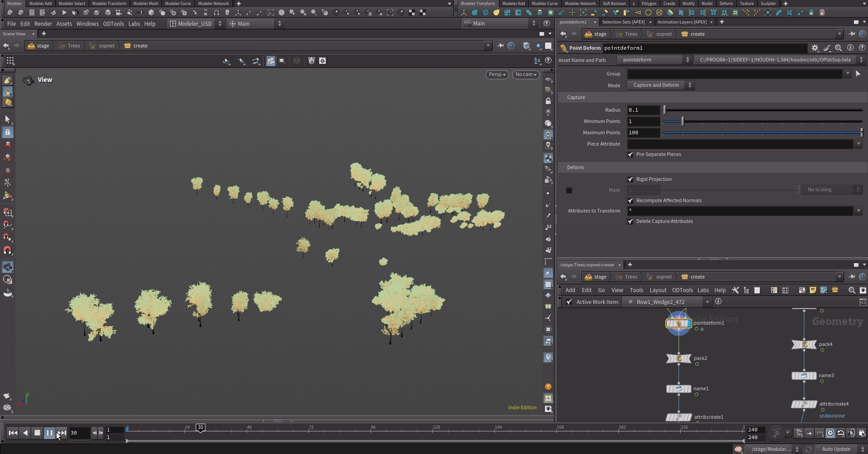The image size is (868, 454).
Task: Expand the Auto Update dropdown
Action: click(x=840, y=449)
